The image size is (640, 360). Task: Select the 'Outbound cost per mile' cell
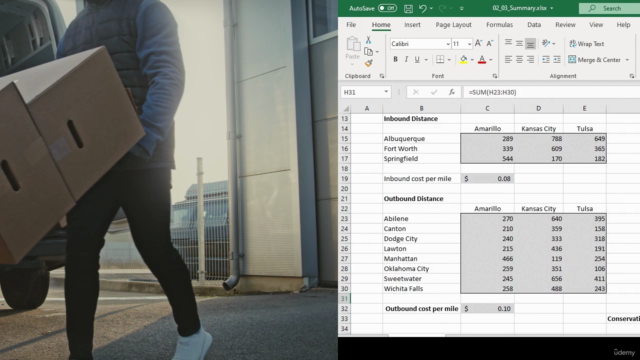click(421, 309)
